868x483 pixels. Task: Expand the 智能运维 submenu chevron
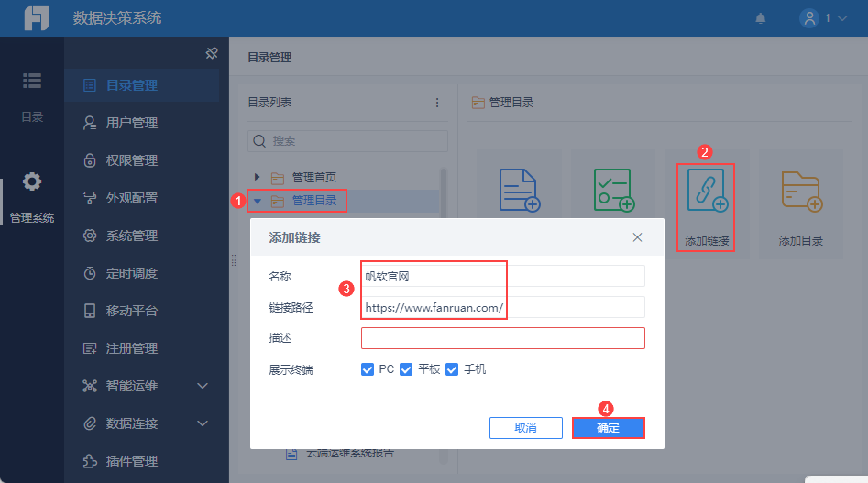203,386
